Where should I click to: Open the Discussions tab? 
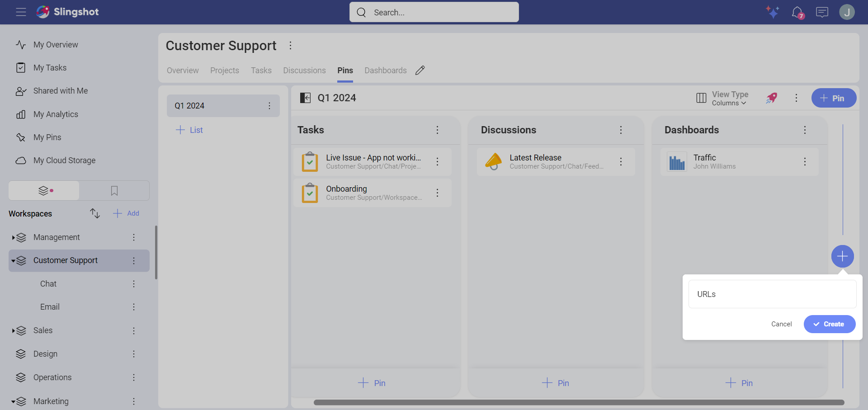point(304,71)
